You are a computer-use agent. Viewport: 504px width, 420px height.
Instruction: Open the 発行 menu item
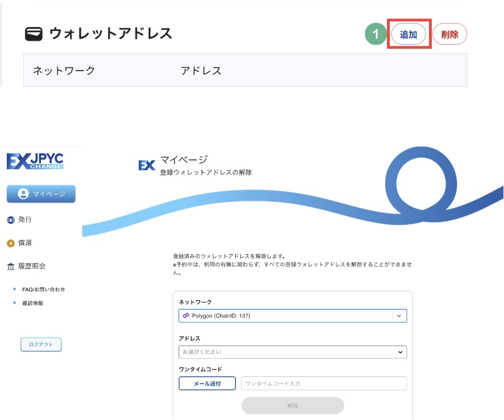point(25,220)
